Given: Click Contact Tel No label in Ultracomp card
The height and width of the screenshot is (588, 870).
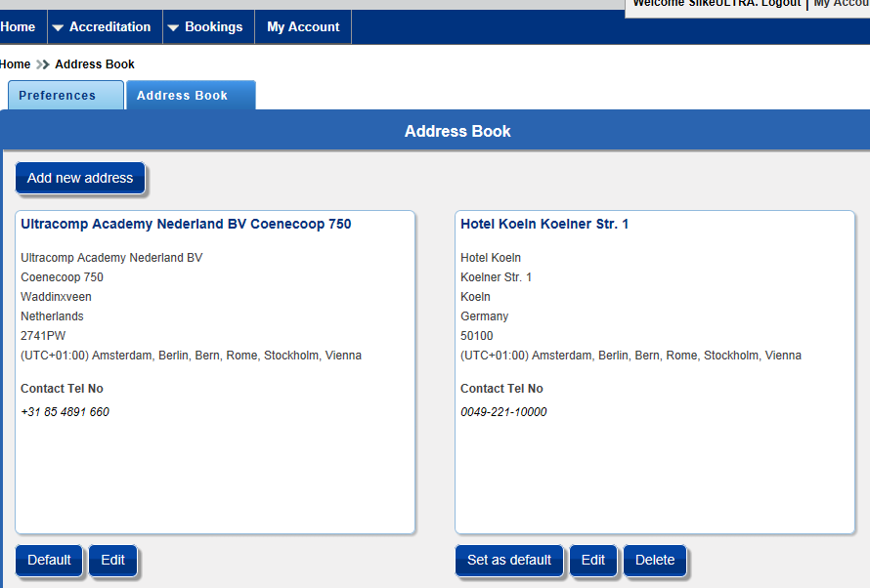Looking at the screenshot, I should (63, 389).
